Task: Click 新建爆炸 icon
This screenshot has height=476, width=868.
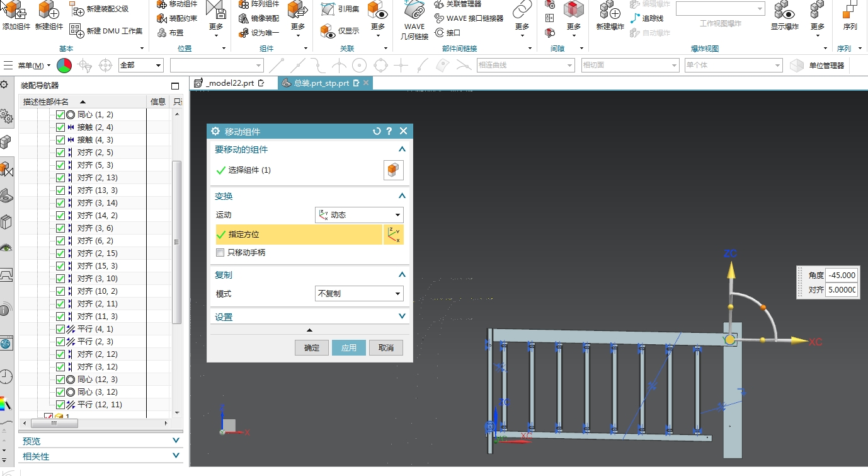Action: point(610,15)
